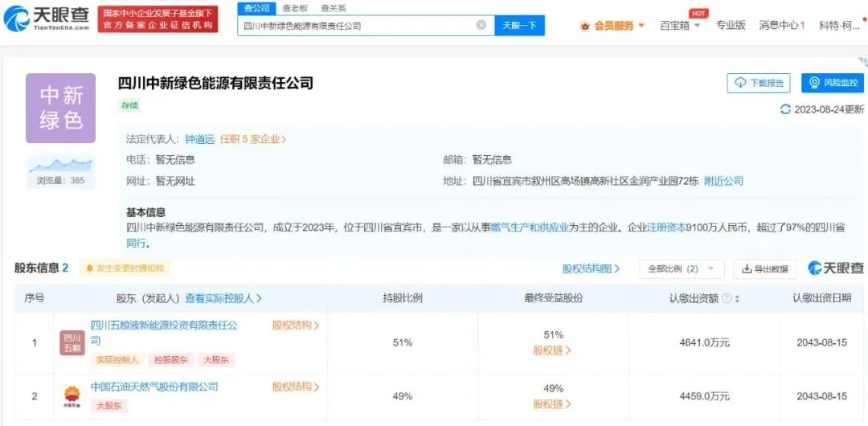The width and height of the screenshot is (868, 426).
Task: Click the crown icon beside 会员服务
Action: coord(584,26)
